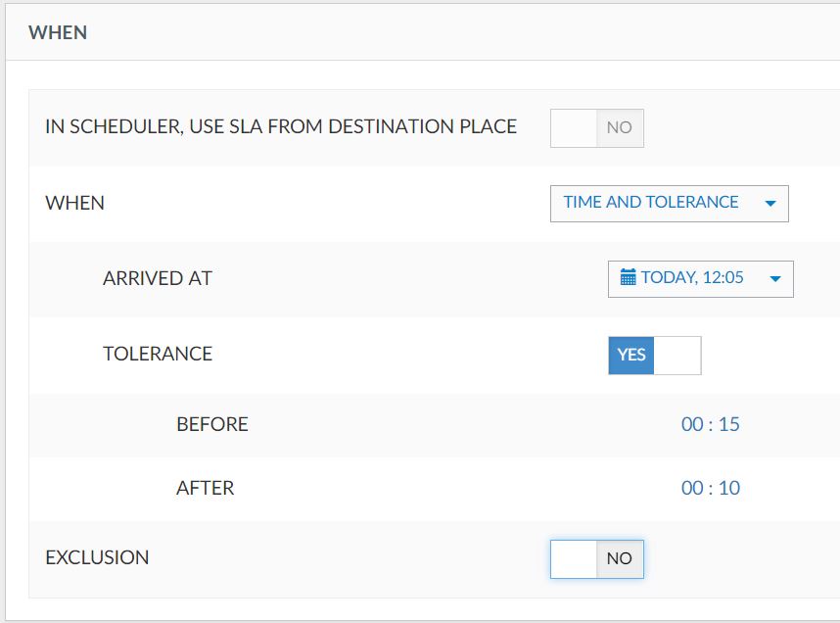
Task: Disable the Tolerance YES switch
Action: click(655, 356)
